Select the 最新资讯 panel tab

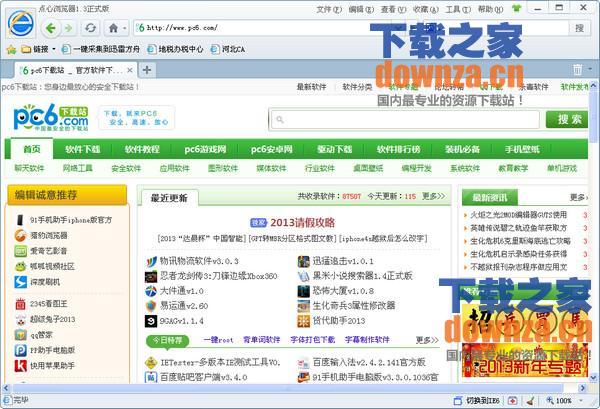(489, 197)
